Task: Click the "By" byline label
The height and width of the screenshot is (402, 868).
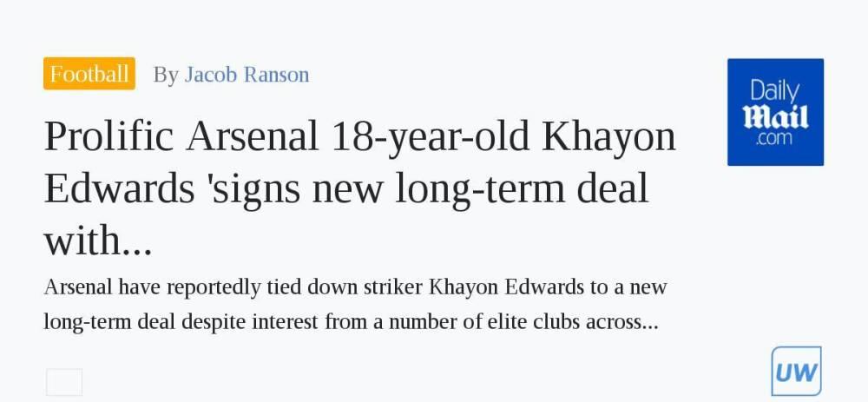Action: tap(166, 76)
